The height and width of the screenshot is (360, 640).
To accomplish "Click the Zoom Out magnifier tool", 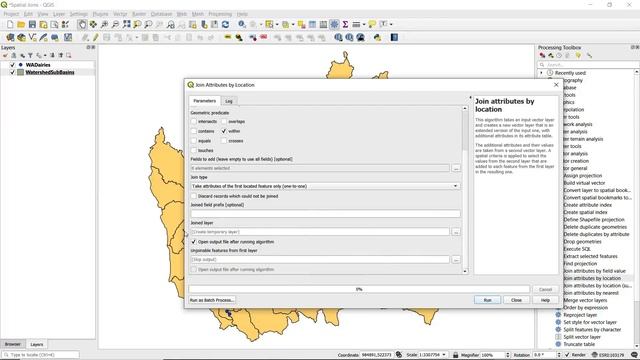I will point(116,24).
